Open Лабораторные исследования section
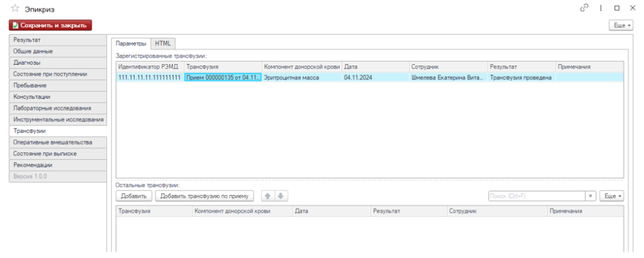Viewport: 644px width, 258px height. pyautogui.click(x=57, y=108)
